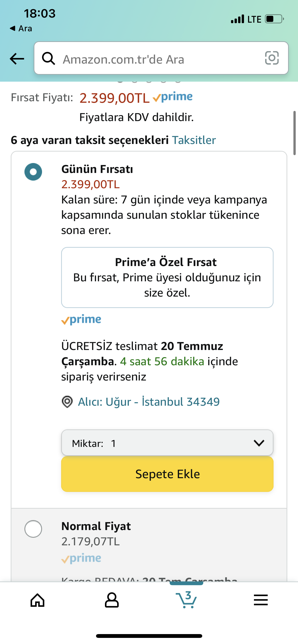Tap the prime badge beside the deal price
The height and width of the screenshot is (644, 298).
click(x=173, y=97)
